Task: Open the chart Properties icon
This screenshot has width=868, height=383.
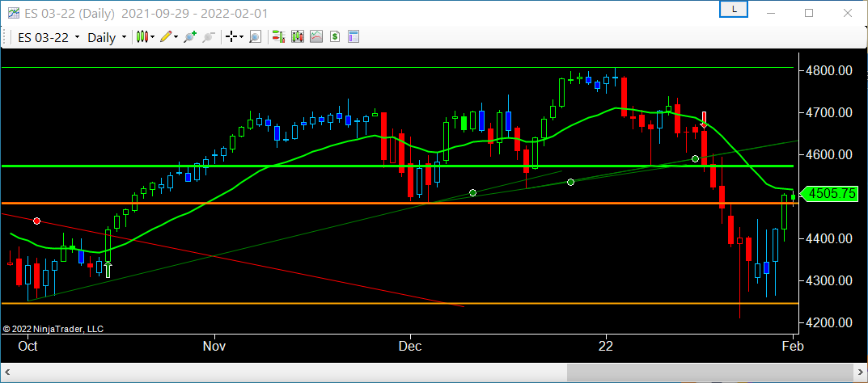Action: pyautogui.click(x=354, y=37)
